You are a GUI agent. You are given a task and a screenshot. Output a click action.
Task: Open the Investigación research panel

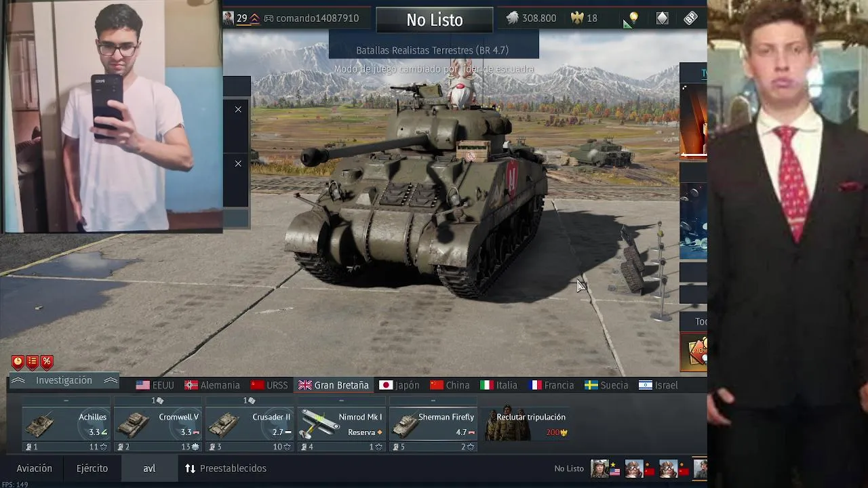(64, 381)
